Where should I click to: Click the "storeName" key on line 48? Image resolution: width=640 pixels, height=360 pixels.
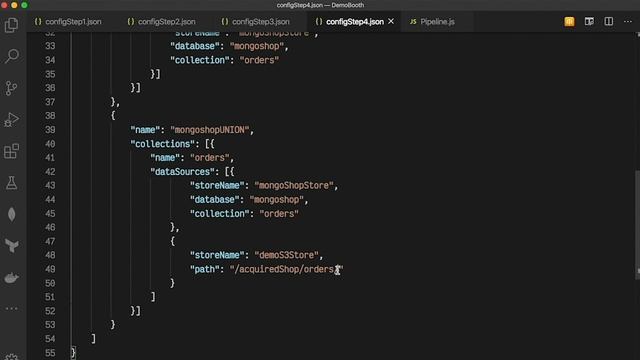(x=217, y=255)
